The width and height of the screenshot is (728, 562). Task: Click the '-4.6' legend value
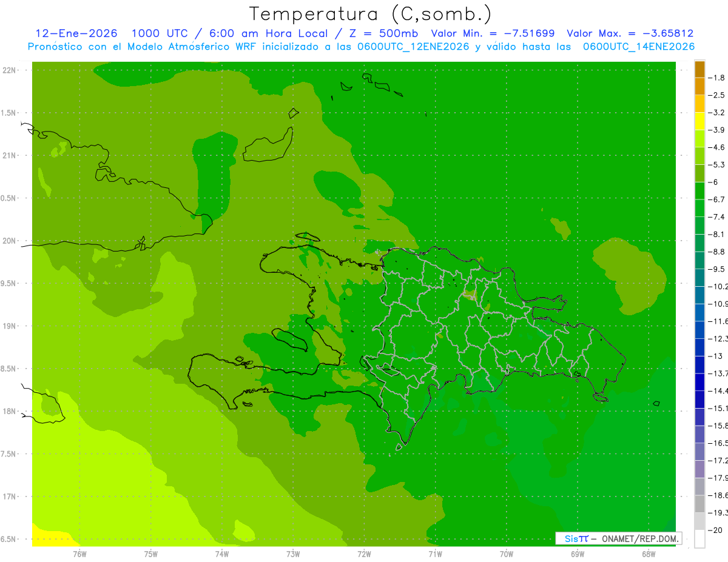pos(717,147)
